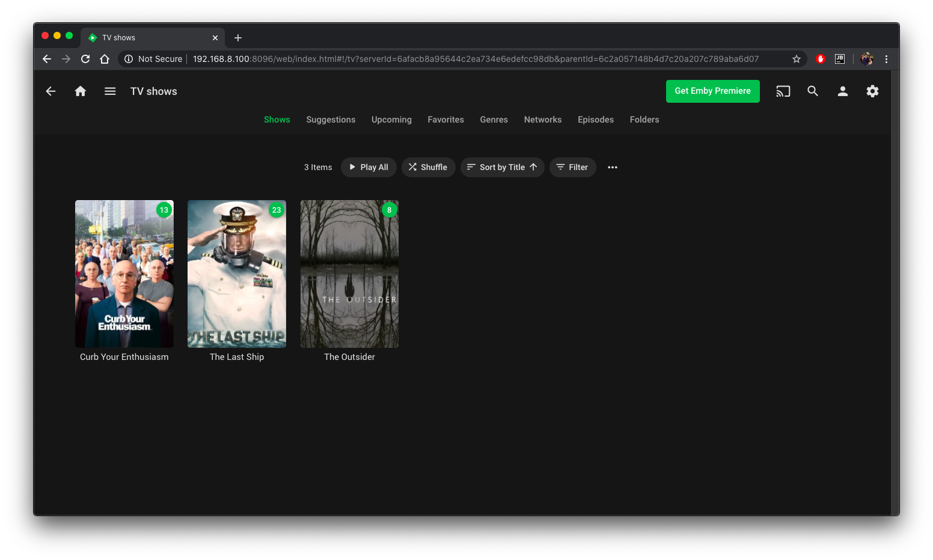Click The Outsider title link
933x560 pixels.
tap(349, 357)
